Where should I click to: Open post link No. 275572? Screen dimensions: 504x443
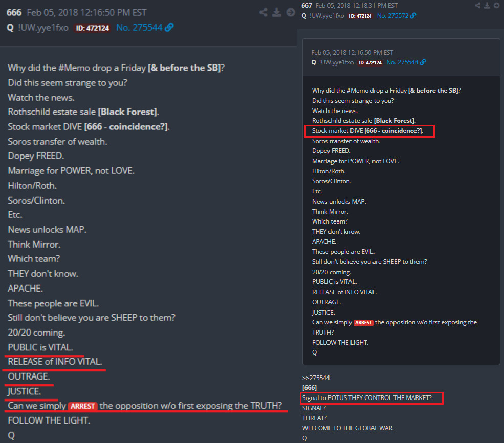pyautogui.click(x=392, y=16)
